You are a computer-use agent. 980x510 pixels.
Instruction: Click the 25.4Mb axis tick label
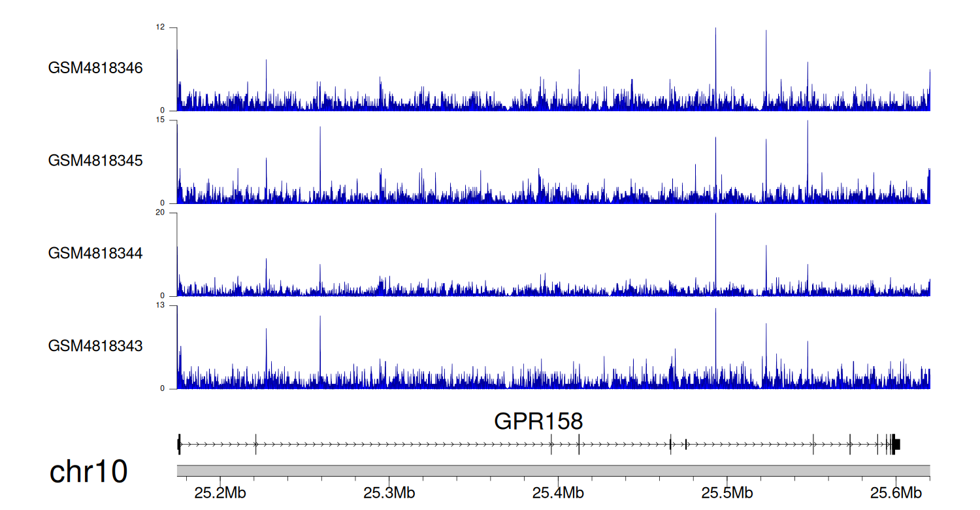click(558, 492)
